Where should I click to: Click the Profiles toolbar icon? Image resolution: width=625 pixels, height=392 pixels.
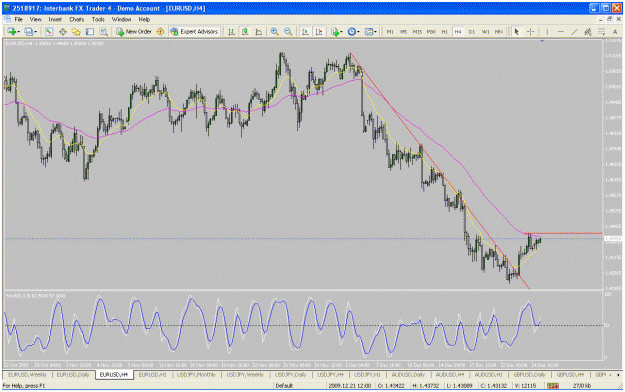point(29,32)
